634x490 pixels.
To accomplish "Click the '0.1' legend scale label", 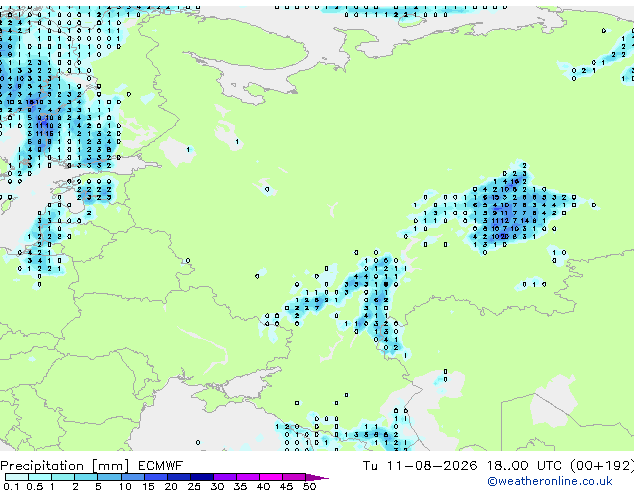I will [11, 486].
